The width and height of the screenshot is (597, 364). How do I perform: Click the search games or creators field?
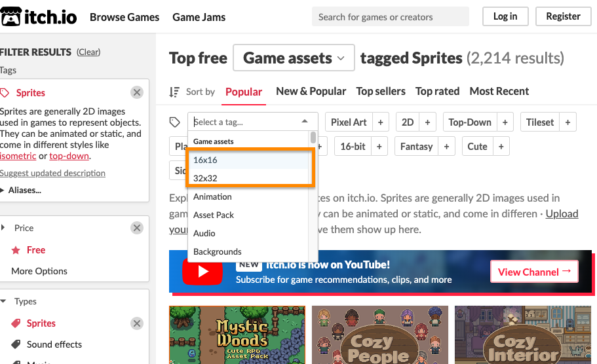[x=390, y=17]
